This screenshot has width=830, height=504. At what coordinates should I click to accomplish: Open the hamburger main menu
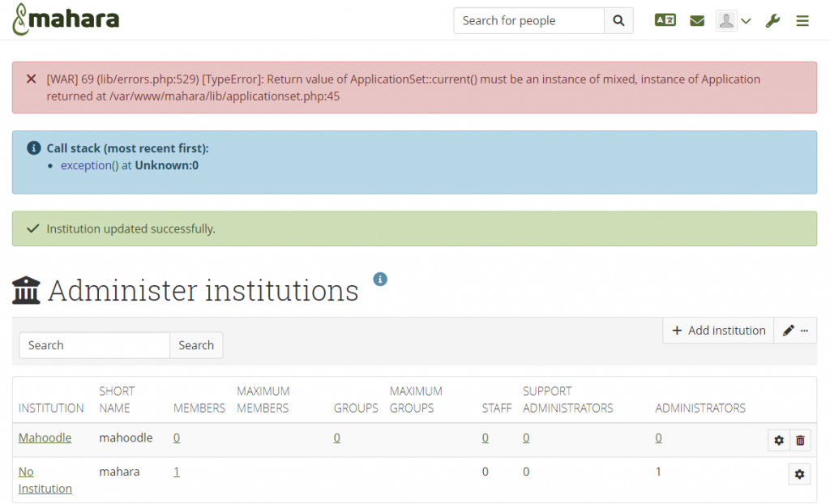[x=802, y=21]
